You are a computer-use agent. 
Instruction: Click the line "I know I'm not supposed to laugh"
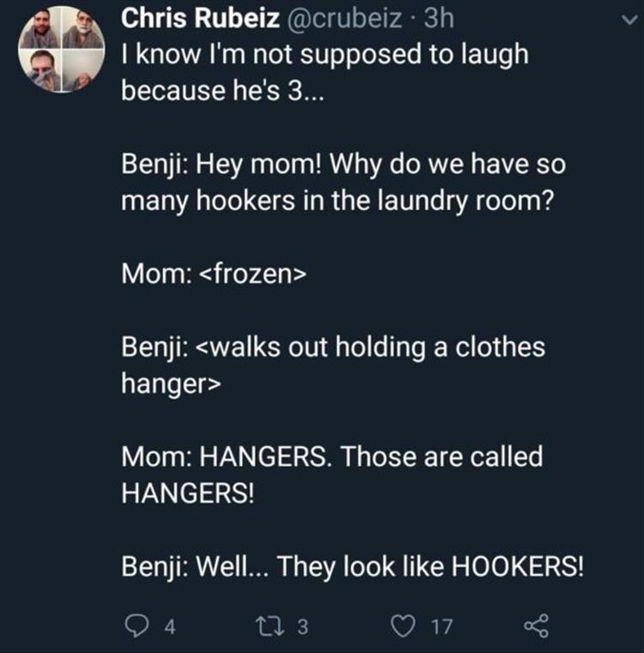pyautogui.click(x=323, y=56)
